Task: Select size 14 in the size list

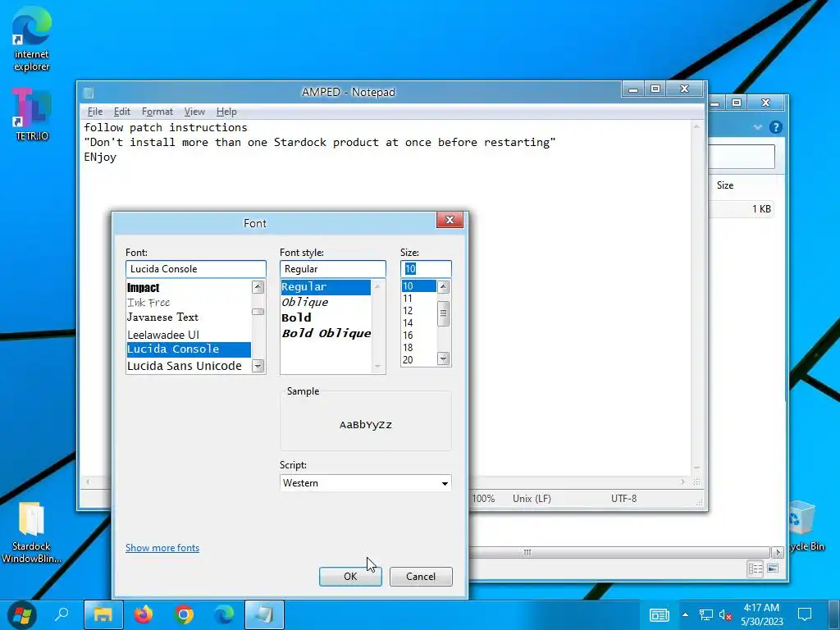Action: coord(419,323)
